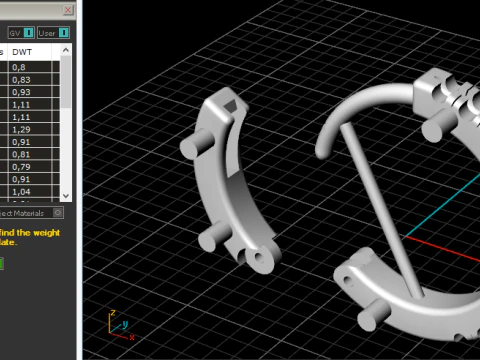This screenshot has width=480, height=360.
Task: Toggle the GV switch
Action: [x=21, y=33]
